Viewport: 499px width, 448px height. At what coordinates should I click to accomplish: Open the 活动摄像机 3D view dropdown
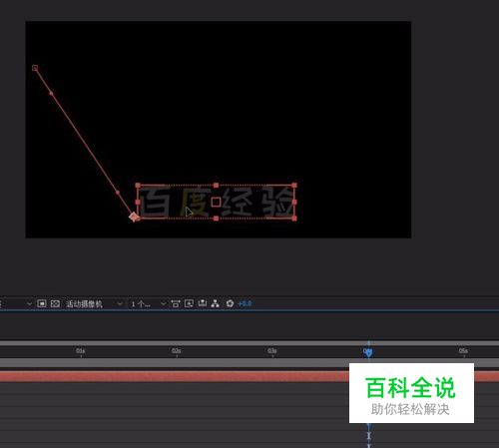94,303
